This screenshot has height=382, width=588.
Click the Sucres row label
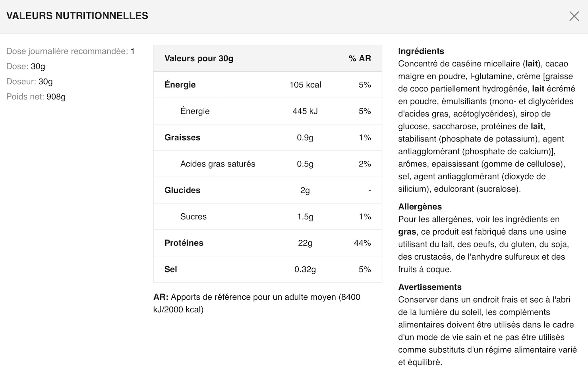pyautogui.click(x=193, y=216)
